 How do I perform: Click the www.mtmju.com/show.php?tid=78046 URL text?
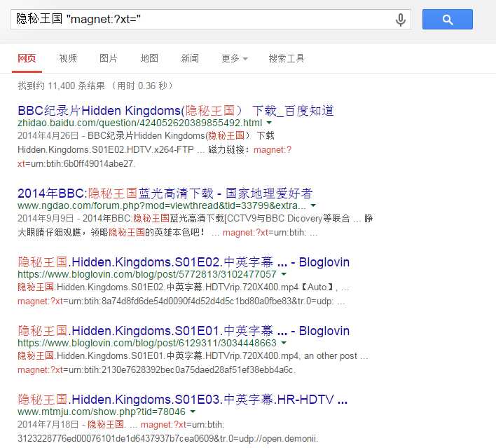[x=102, y=412]
